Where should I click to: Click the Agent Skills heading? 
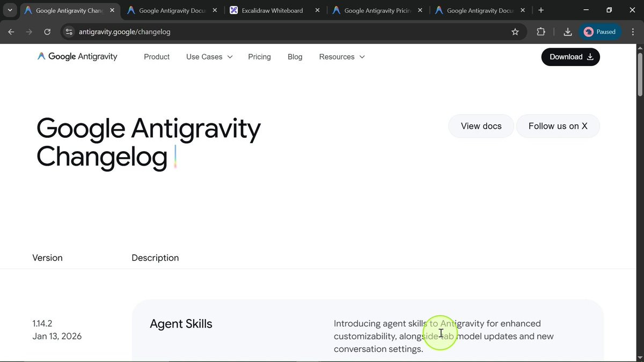click(181, 324)
